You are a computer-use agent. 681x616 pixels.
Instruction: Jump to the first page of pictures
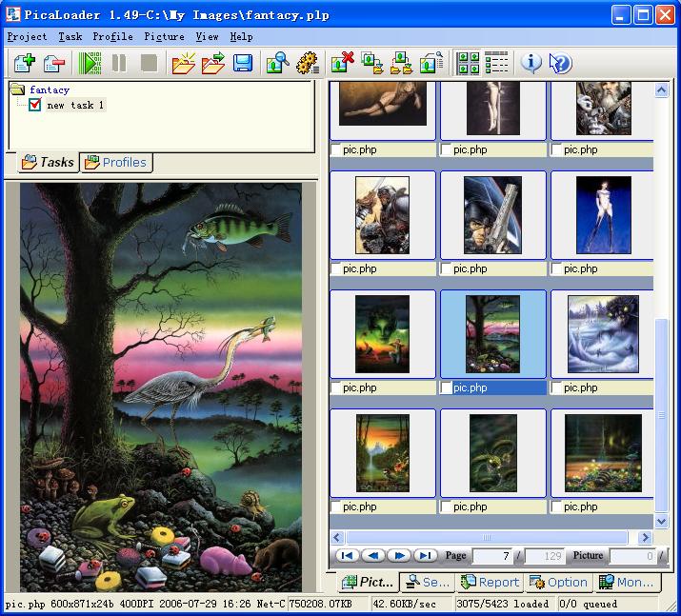[347, 556]
